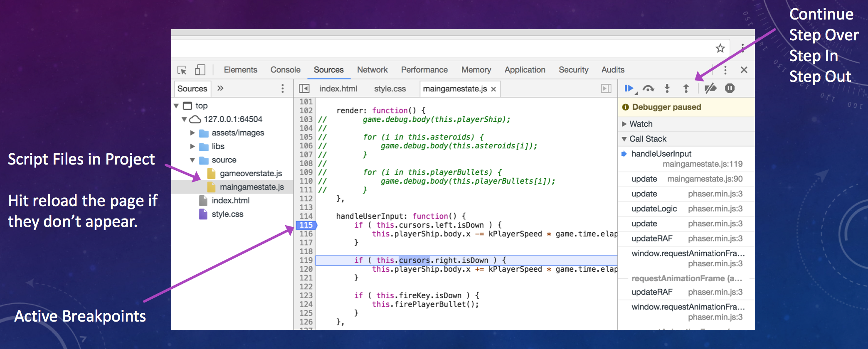Open the Console tab
Viewport: 868px width, 349px height.
285,70
